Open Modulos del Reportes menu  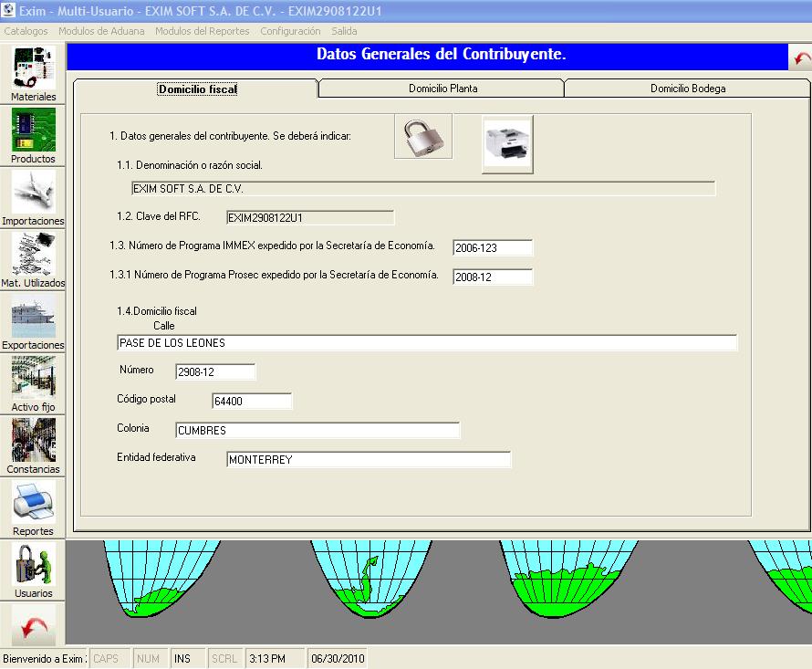pos(203,31)
